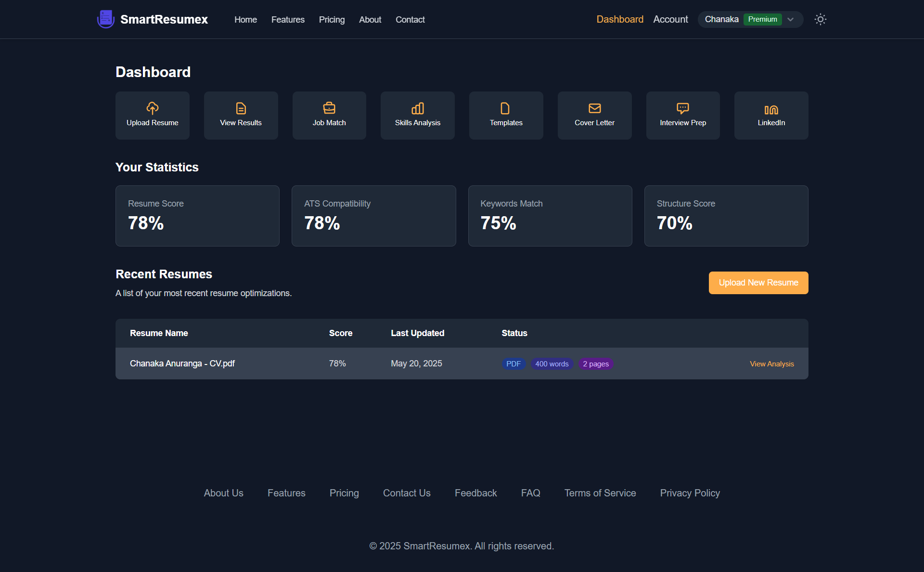Open View Results document icon

coord(241,108)
